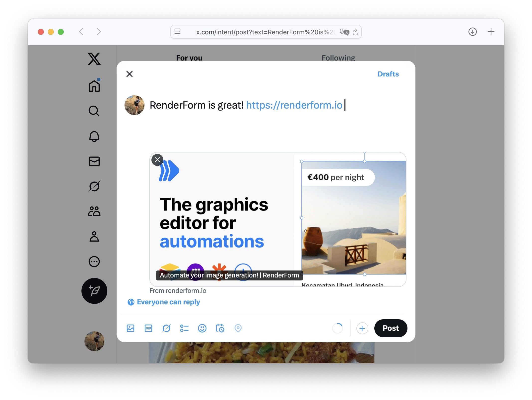Remove the renderform.io link preview card
The width and height of the screenshot is (532, 400).
(157, 160)
